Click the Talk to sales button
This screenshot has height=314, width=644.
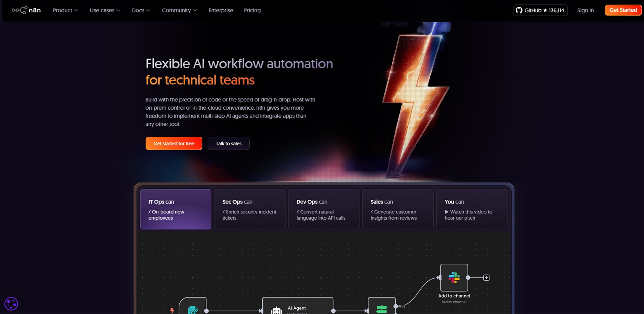[x=228, y=143]
